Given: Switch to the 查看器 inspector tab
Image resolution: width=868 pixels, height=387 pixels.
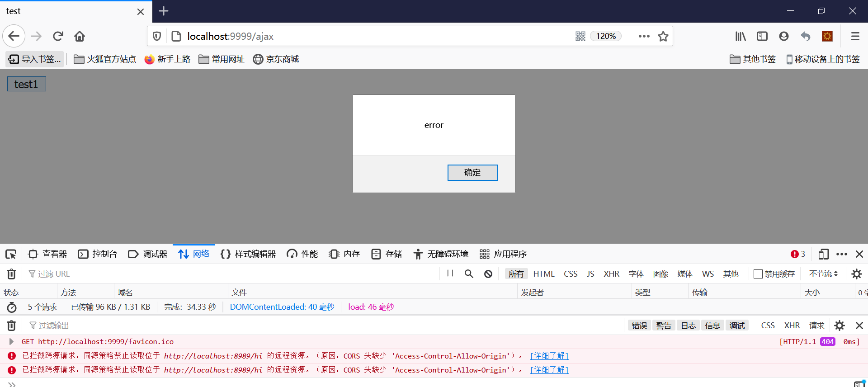Looking at the screenshot, I should 47,254.
